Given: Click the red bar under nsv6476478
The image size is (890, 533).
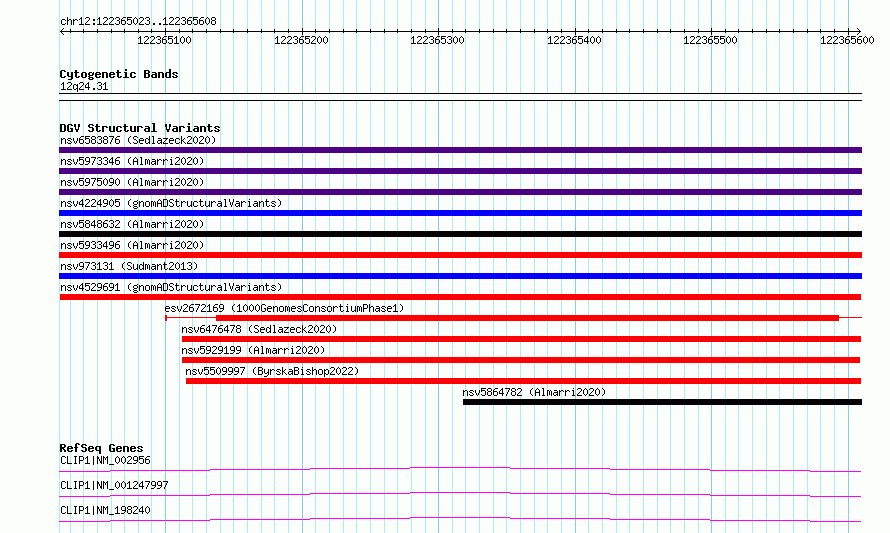Looking at the screenshot, I should [x=521, y=339].
